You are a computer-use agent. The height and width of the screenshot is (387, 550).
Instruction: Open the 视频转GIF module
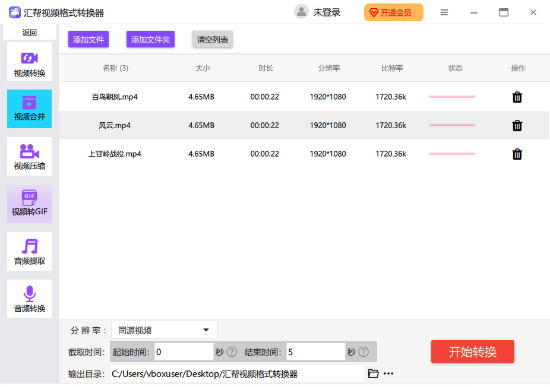29,204
